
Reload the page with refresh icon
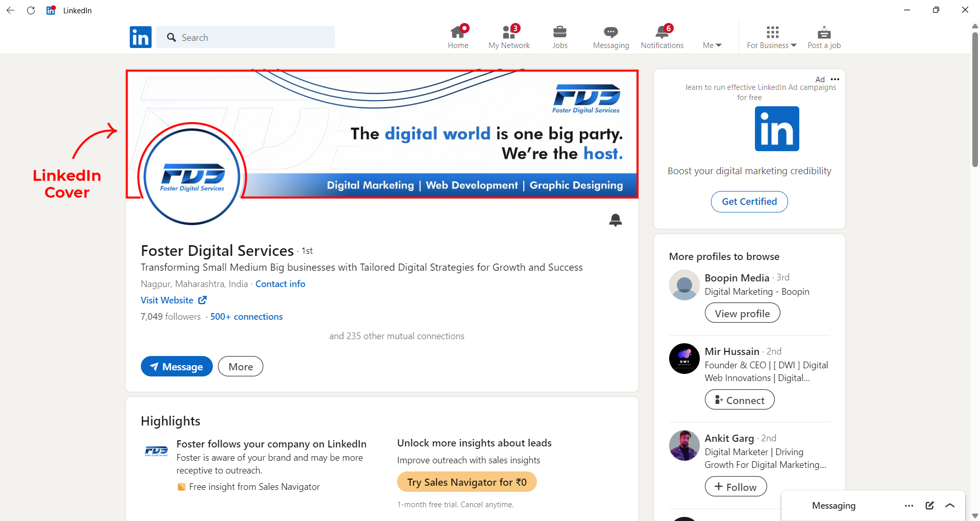click(x=31, y=10)
